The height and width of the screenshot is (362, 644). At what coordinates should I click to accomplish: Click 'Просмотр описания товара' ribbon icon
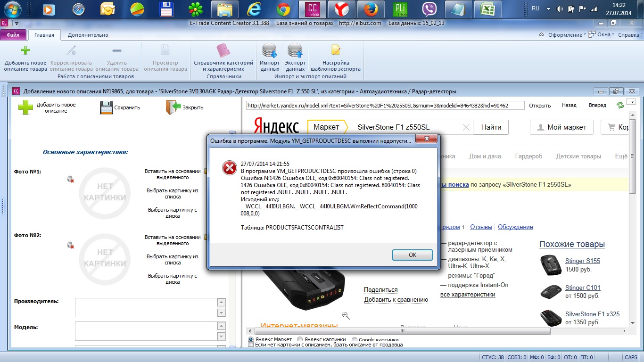(165, 51)
